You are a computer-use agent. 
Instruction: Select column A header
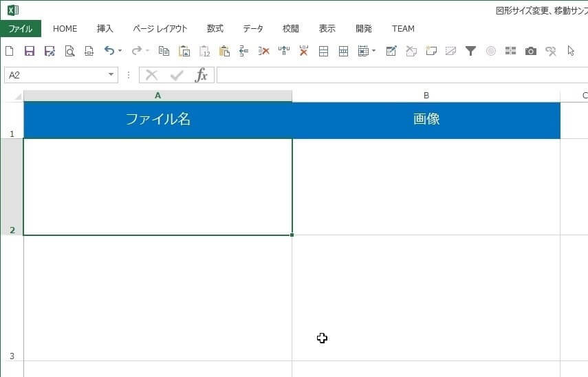(157, 96)
